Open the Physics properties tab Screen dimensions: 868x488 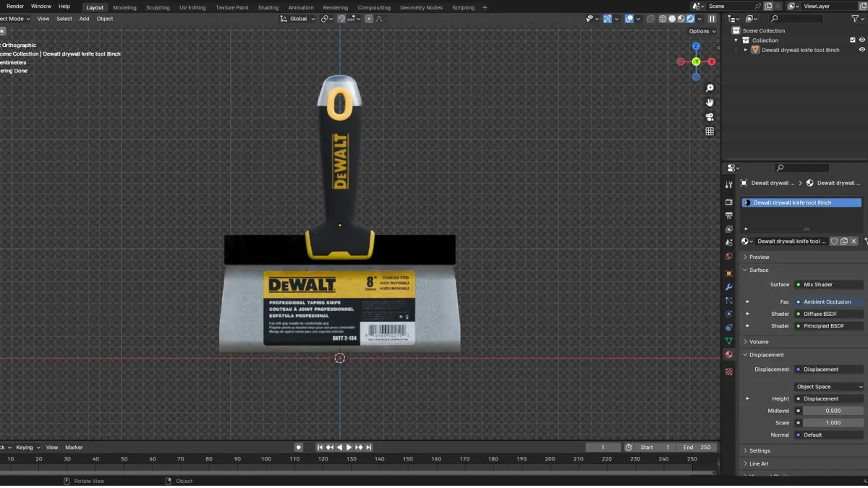coord(728,314)
